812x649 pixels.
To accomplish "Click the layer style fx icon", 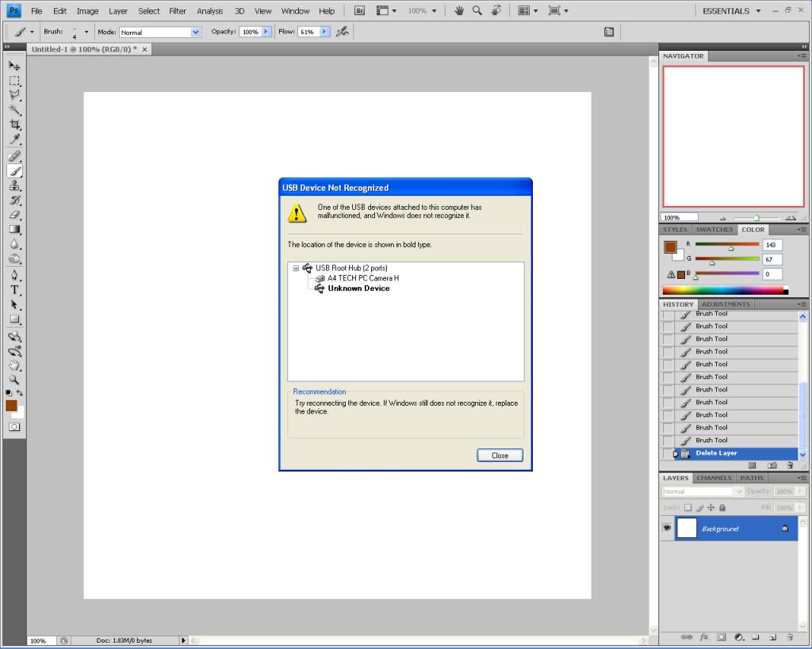I will [x=704, y=637].
